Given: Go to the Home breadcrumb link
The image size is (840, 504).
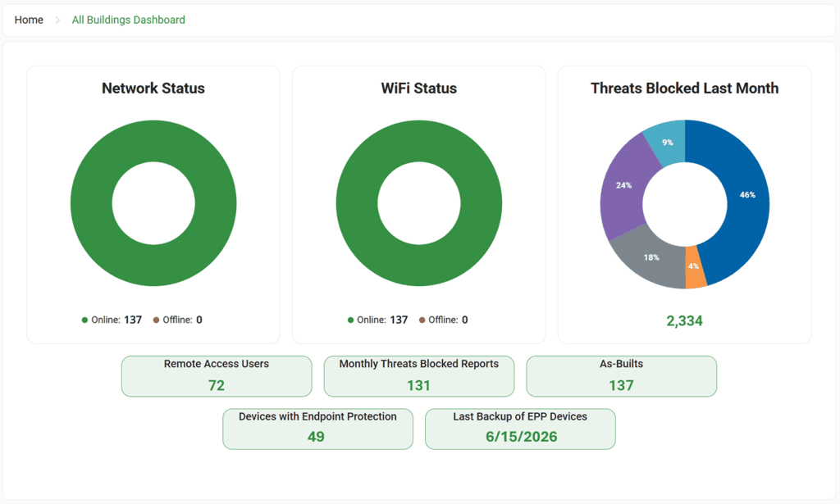Looking at the screenshot, I should [29, 20].
